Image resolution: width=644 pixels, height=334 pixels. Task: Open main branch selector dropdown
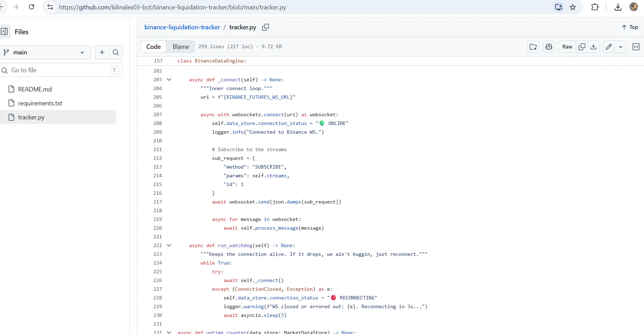45,52
